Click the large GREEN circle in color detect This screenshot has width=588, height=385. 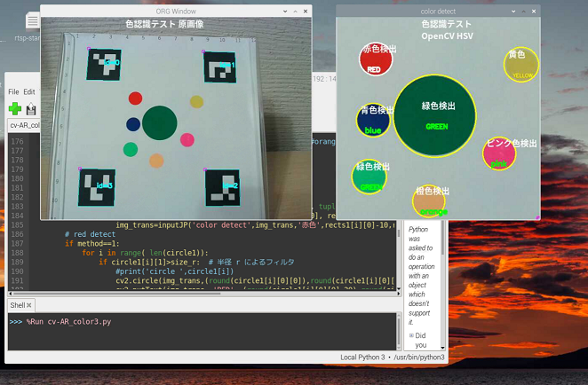coord(435,115)
